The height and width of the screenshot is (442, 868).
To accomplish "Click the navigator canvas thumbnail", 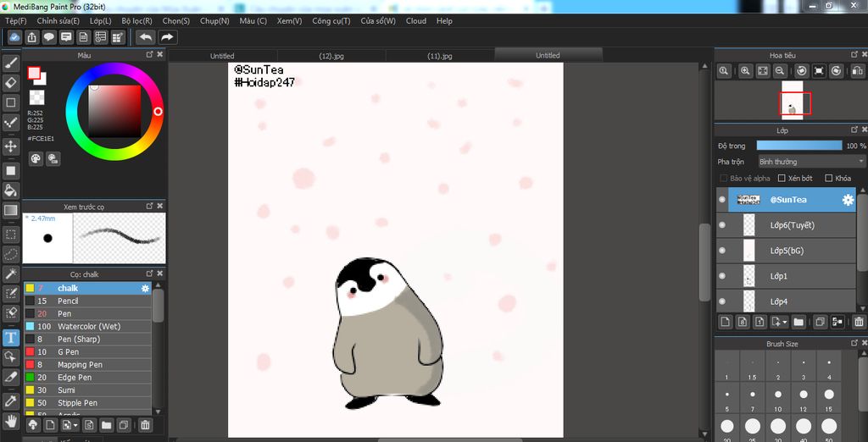I will tap(793, 100).
